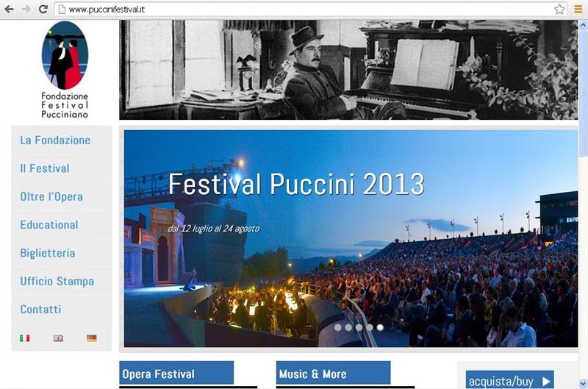Click the vertical scrollbar thumb
The height and width of the screenshot is (389, 588).
(x=583, y=93)
